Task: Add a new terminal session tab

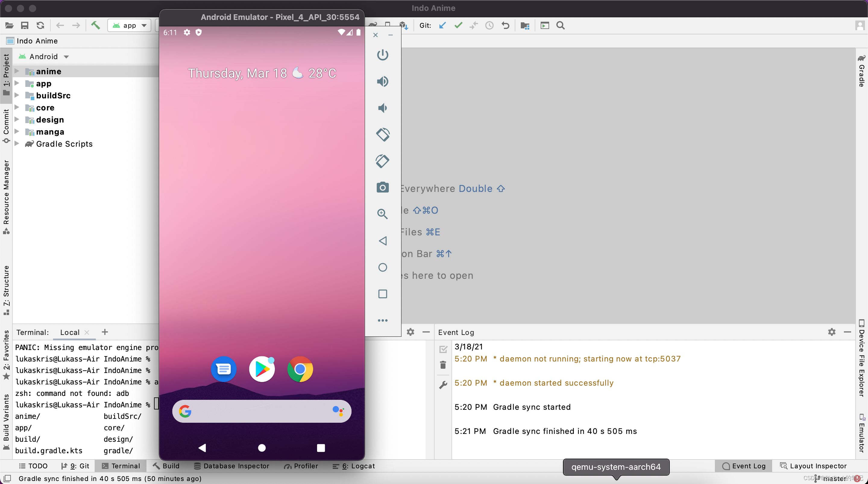Action: click(105, 332)
